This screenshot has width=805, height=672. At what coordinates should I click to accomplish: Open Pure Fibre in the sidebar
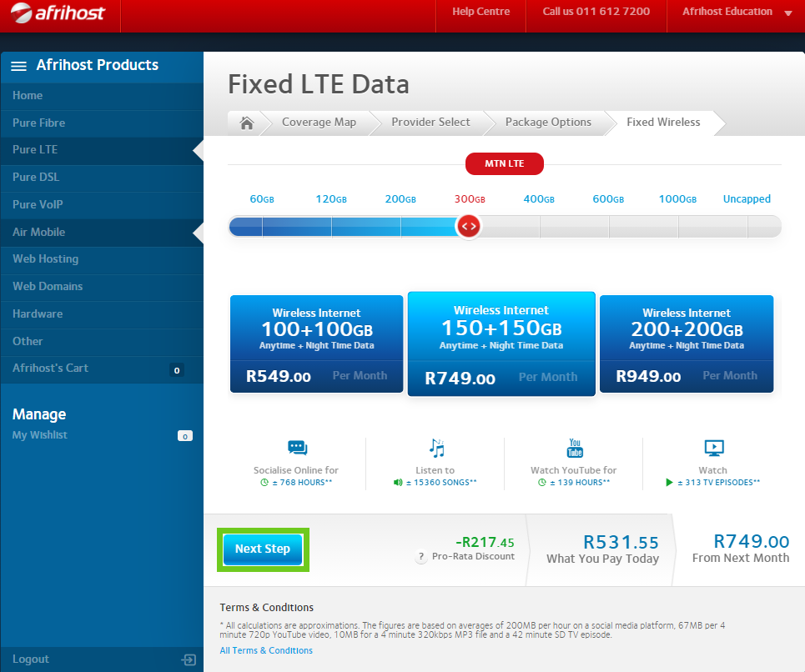(38, 123)
